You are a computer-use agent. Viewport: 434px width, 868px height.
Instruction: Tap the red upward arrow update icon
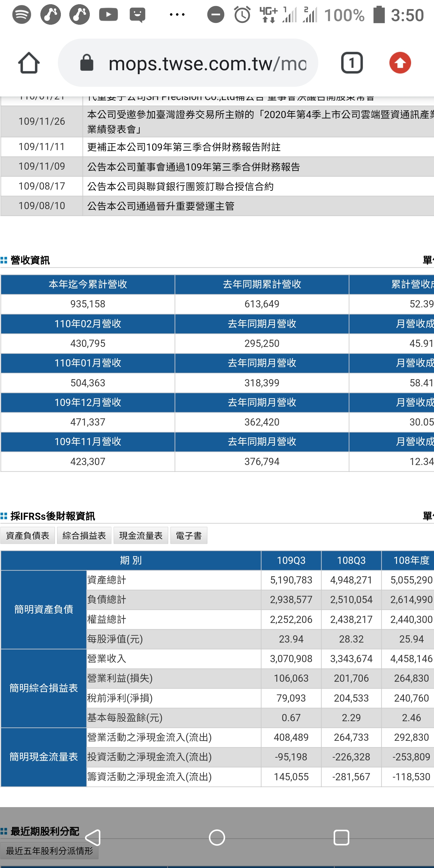pos(400,63)
